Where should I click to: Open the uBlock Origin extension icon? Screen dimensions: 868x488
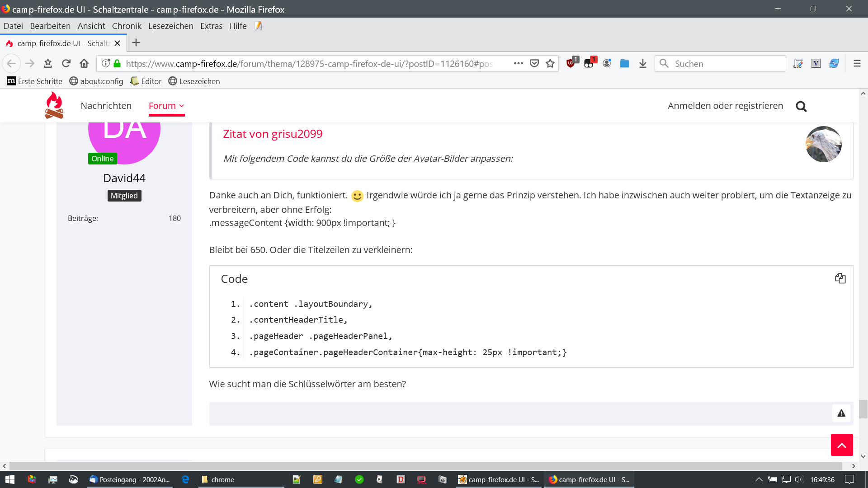[571, 63]
